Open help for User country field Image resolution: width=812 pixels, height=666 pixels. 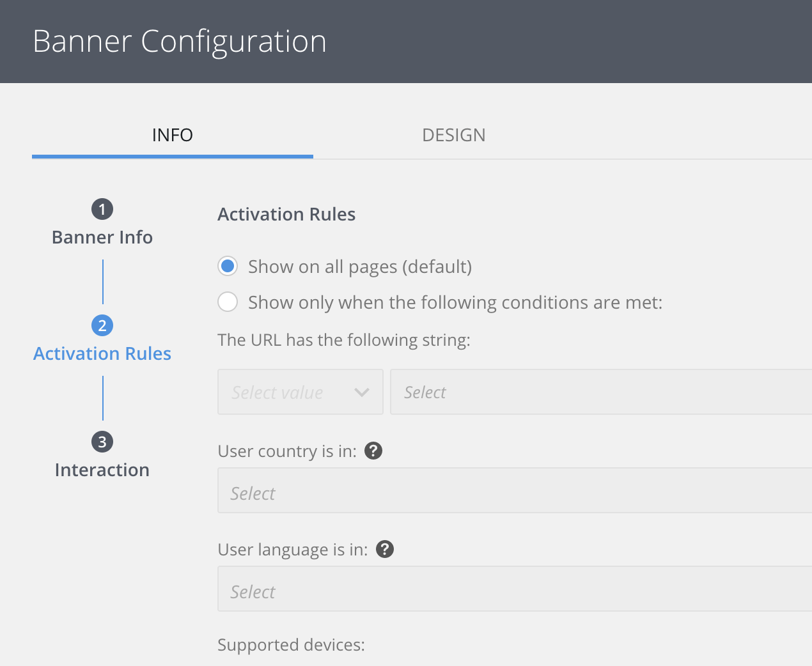373,451
